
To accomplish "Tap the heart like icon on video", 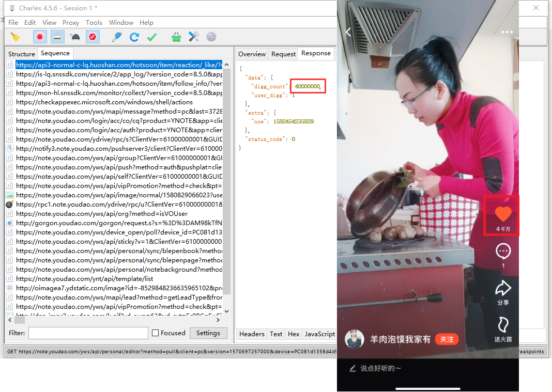I will pyautogui.click(x=503, y=214).
